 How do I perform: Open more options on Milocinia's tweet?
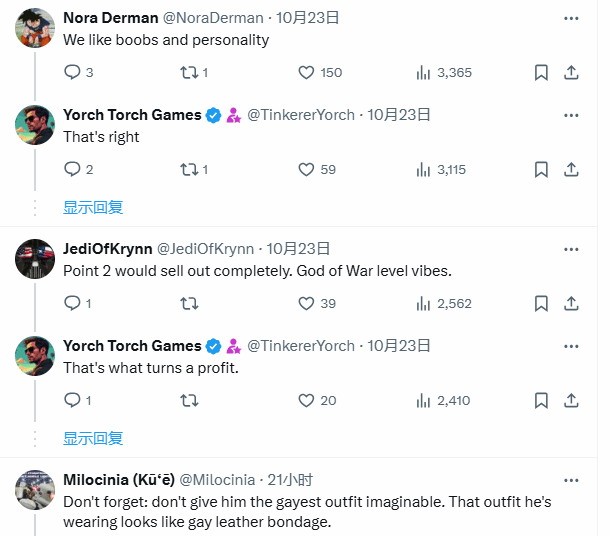571,480
